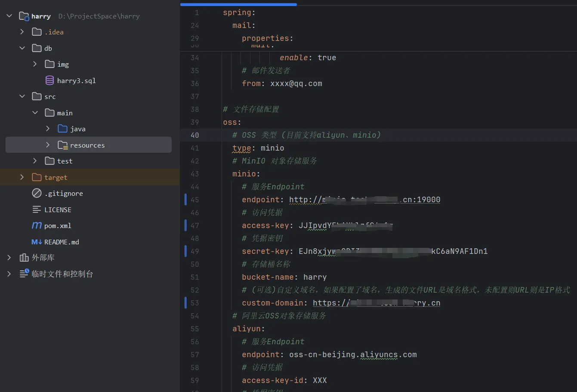Collapse the main folder chevron
Screen dimensions: 577x392
coord(35,113)
